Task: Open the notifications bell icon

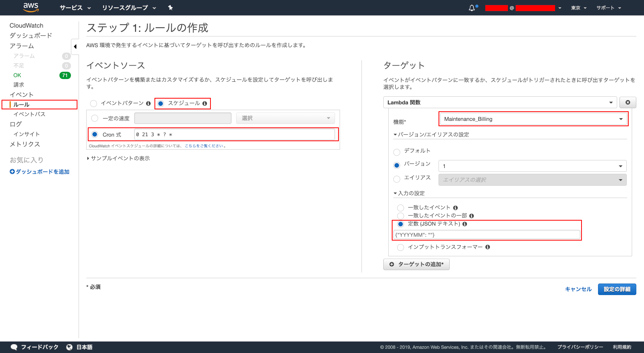Action: 472,8
